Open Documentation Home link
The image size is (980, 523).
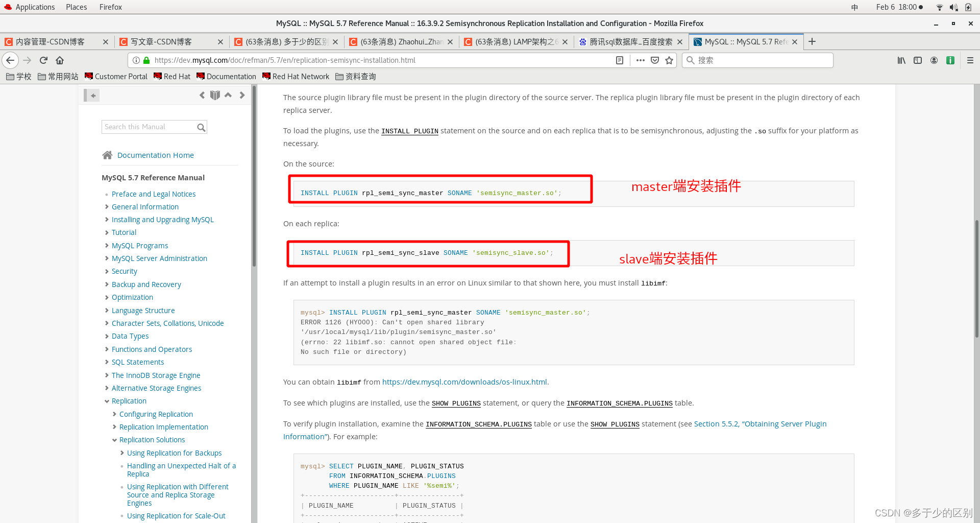(x=156, y=155)
